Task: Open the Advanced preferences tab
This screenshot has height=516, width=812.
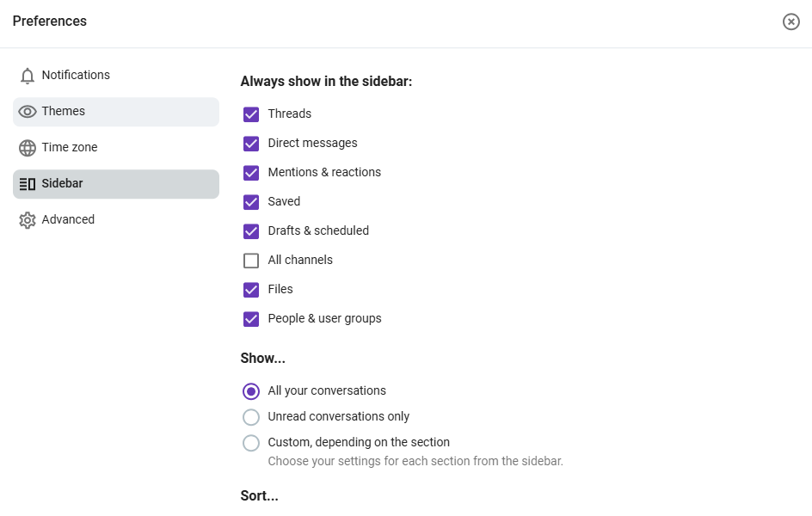Action: 116,220
